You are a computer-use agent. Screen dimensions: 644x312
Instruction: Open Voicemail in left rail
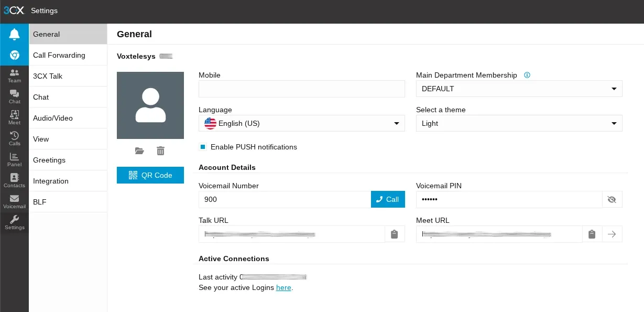coord(14,202)
